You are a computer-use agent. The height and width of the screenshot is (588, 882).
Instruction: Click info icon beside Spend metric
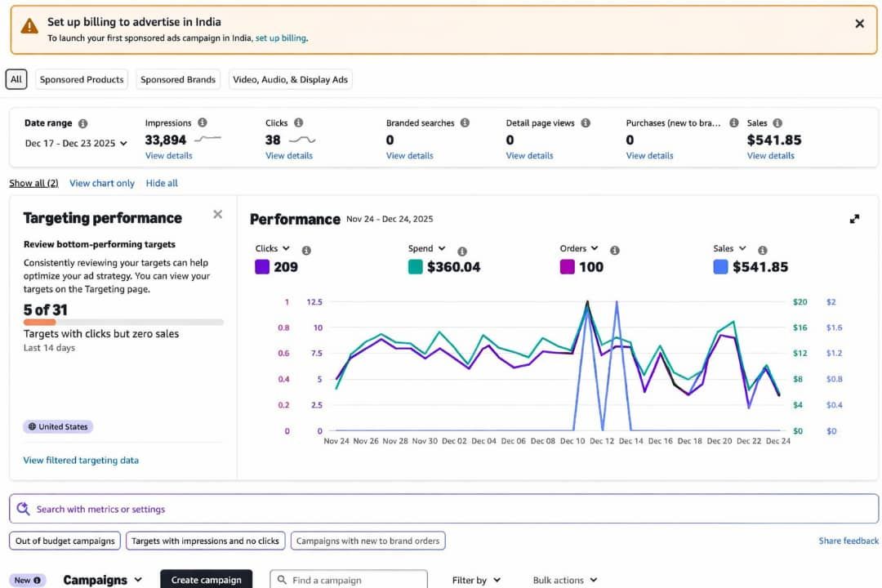(462, 251)
